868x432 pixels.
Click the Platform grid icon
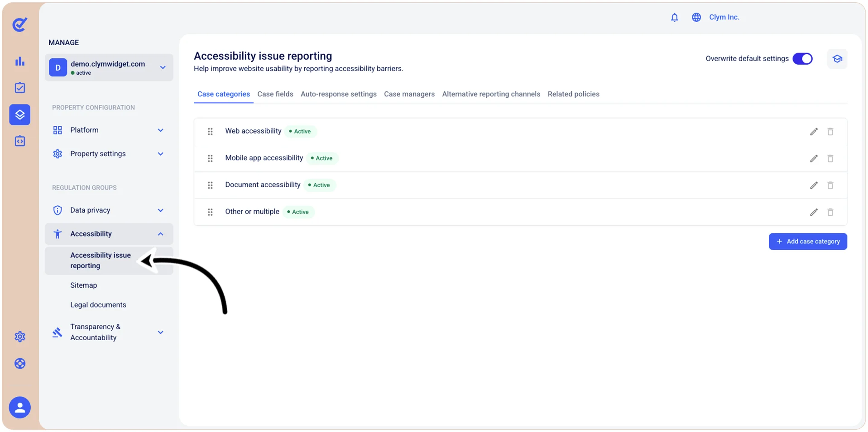58,130
